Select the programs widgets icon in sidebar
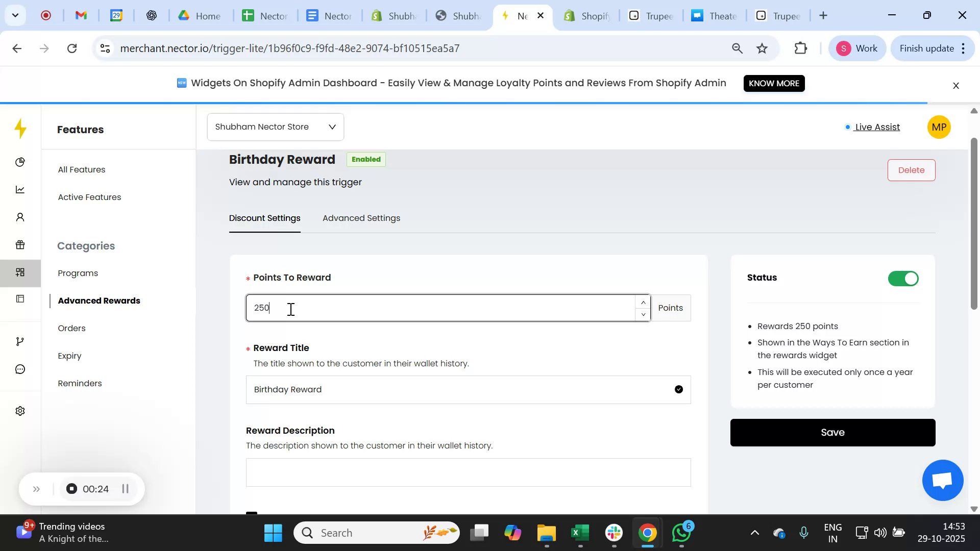Screen dimensions: 980x551 (x=20, y=272)
